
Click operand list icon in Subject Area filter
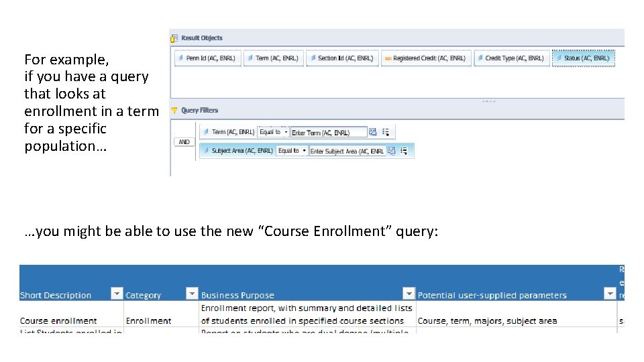tap(404, 151)
